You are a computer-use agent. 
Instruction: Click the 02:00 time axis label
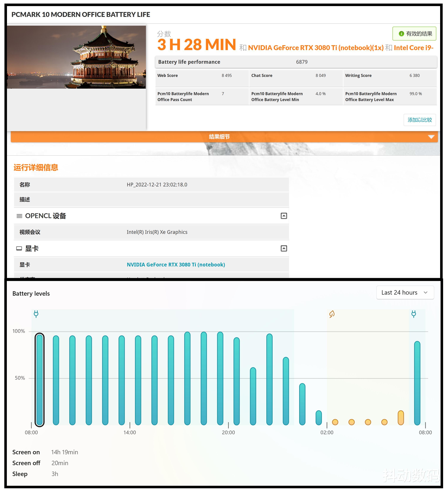click(327, 432)
